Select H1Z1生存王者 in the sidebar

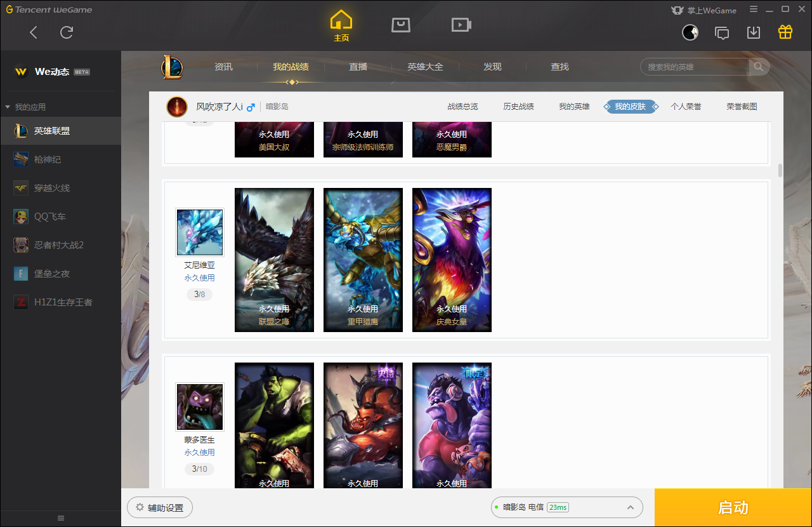point(60,302)
